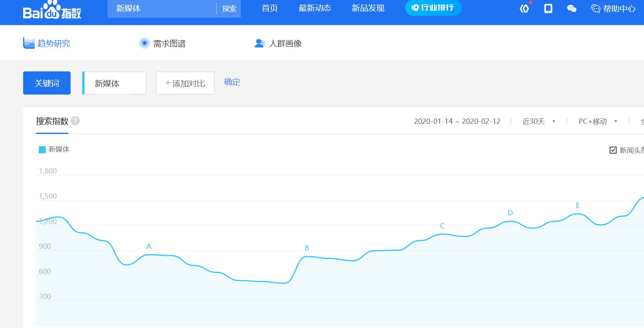Open the 2020-01-14 ~ 2020-02-12 date picker
Screen dimensions: 644x328
[457, 122]
